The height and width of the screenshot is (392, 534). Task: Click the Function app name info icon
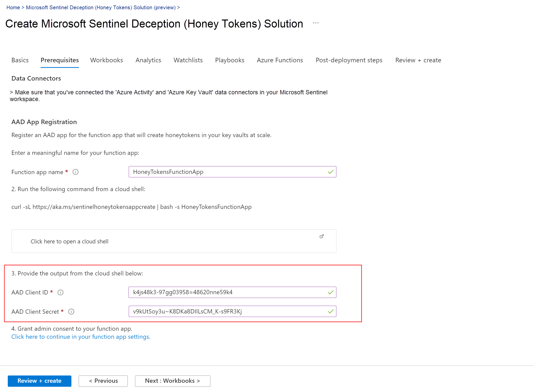tap(75, 172)
